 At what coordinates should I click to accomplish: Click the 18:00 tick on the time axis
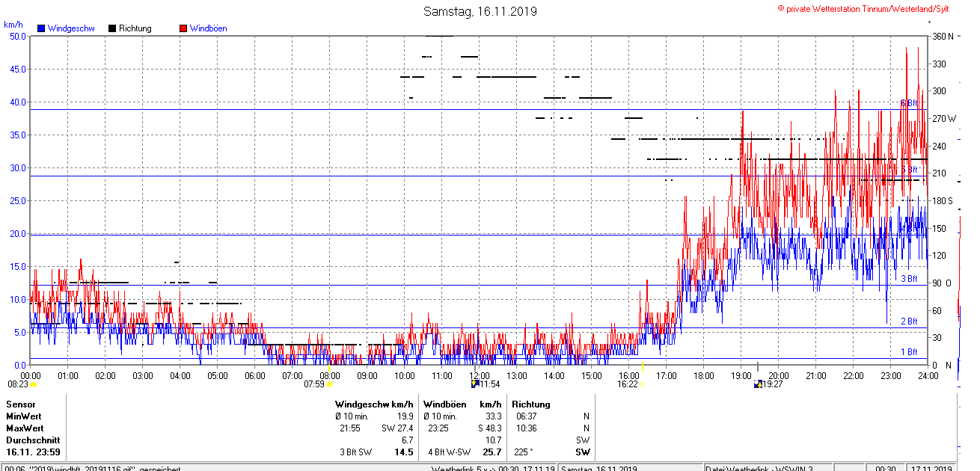[703, 375]
